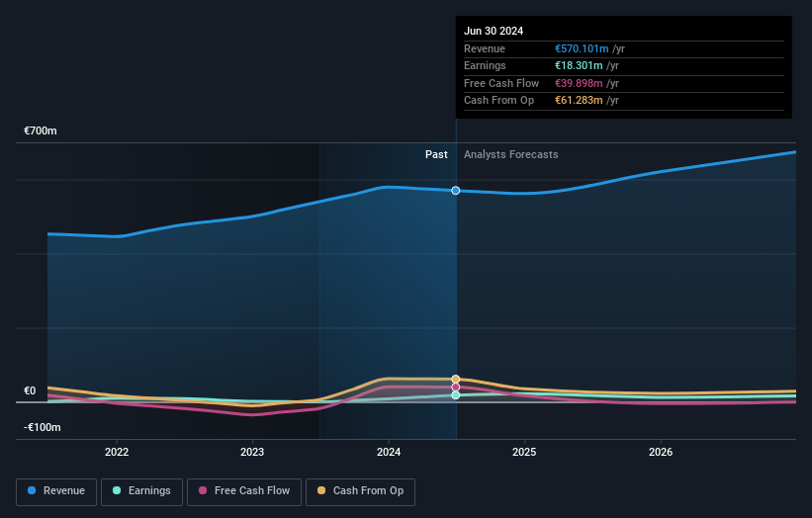Click the -€100m y-axis label
Image resolution: width=812 pixels, height=518 pixels.
(x=42, y=427)
